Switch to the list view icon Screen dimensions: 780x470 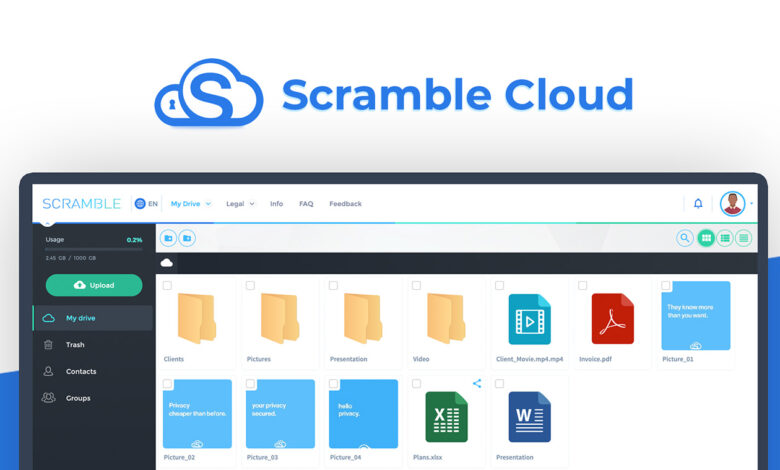(x=725, y=238)
